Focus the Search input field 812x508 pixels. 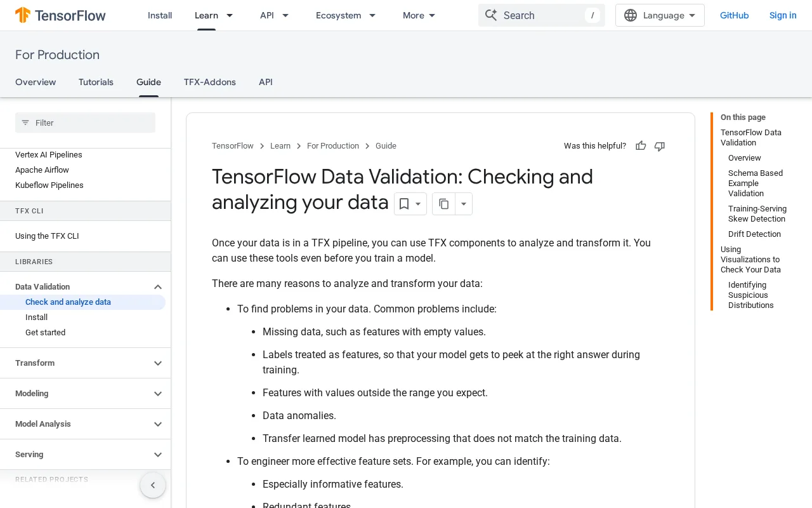click(542, 15)
